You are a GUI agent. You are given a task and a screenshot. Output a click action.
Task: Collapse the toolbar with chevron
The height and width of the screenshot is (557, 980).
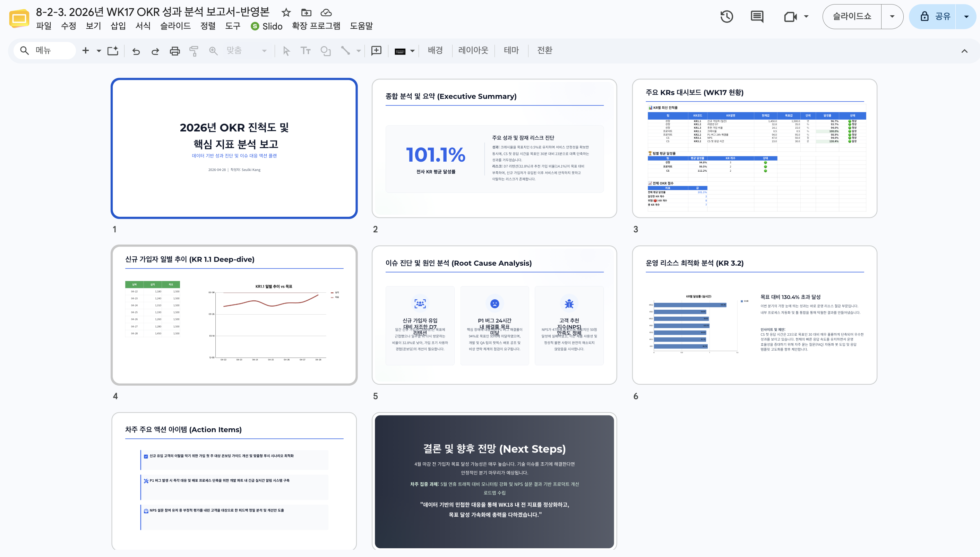pos(964,51)
